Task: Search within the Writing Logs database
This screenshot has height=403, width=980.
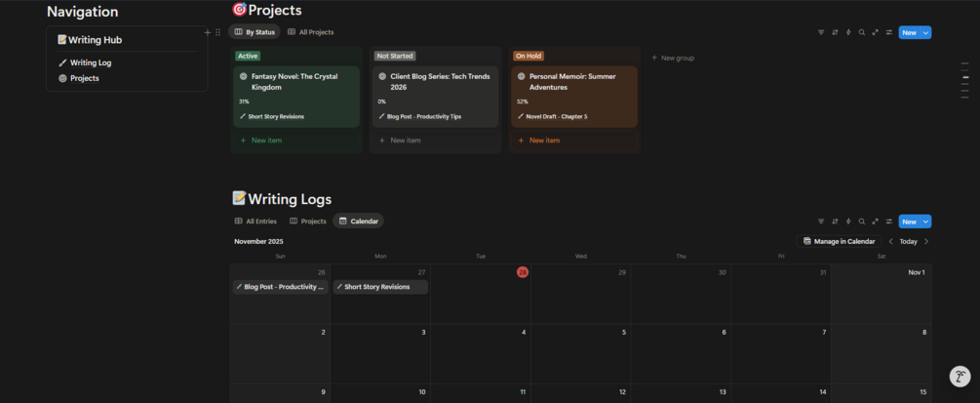Action: click(862, 222)
